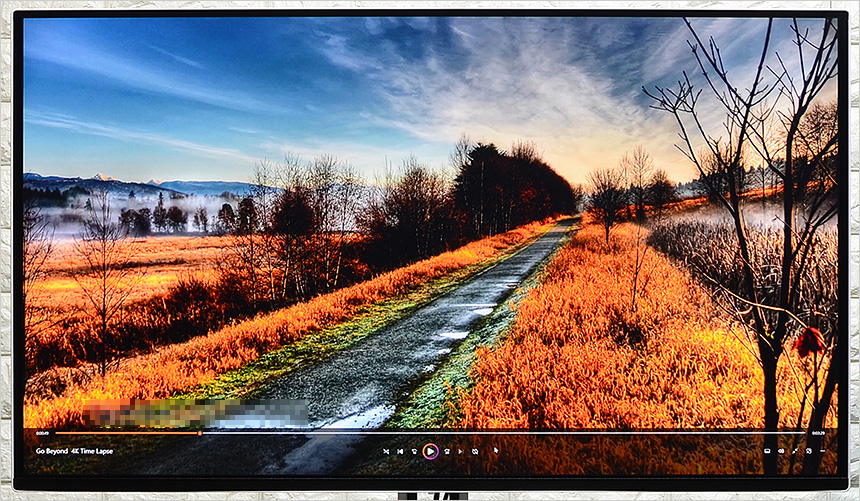The width and height of the screenshot is (860, 501).
Task: Skip to the previous track
Action: click(x=400, y=451)
